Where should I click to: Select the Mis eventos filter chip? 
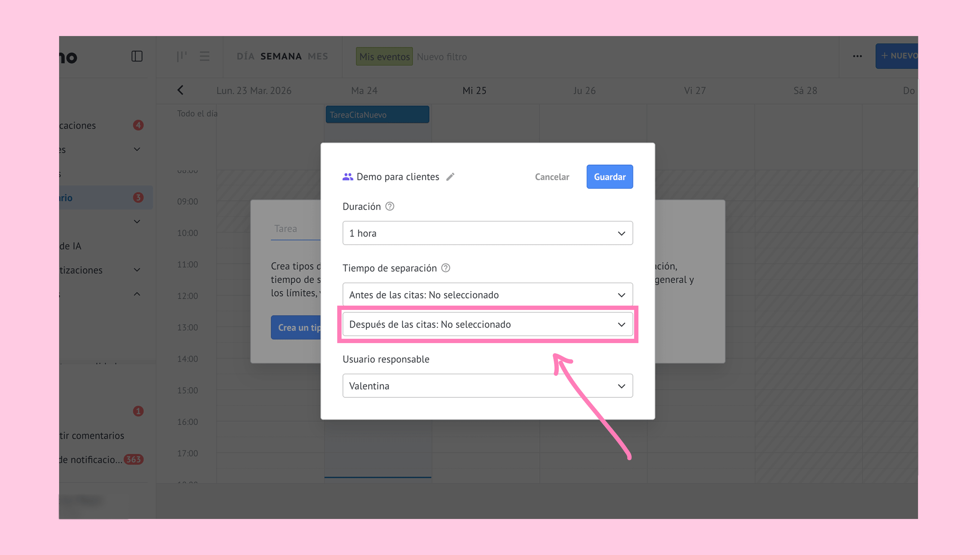click(x=384, y=57)
